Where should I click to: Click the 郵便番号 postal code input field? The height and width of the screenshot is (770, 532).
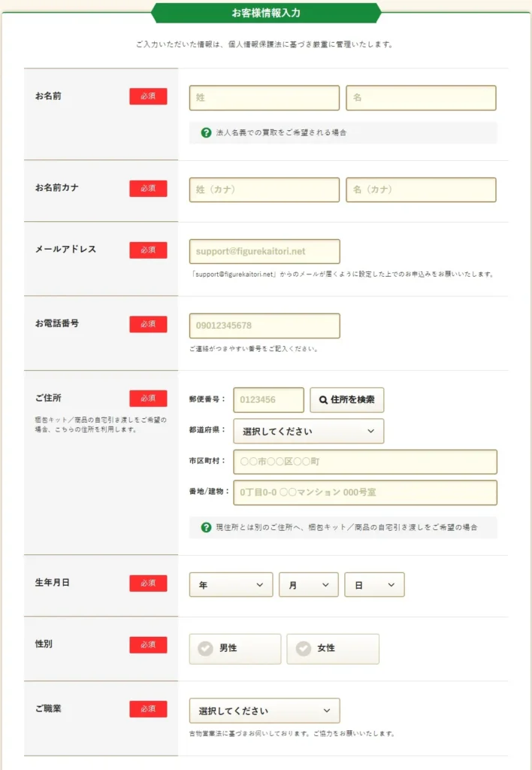[268, 399]
